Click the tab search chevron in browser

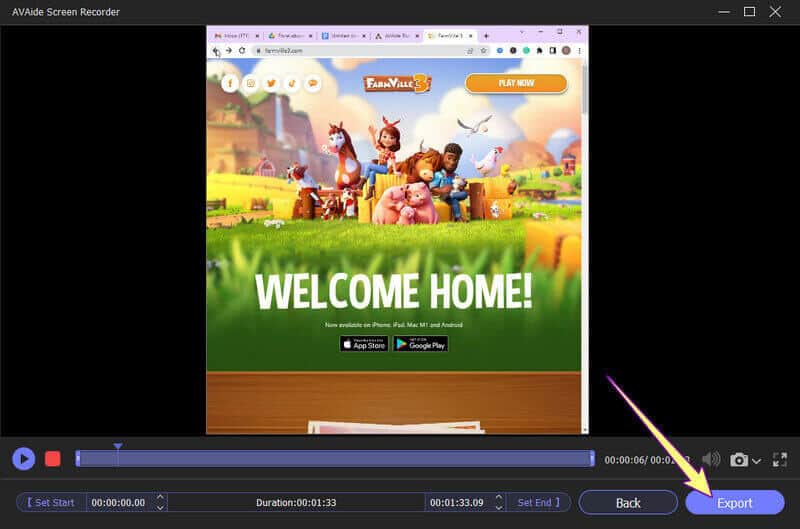521,32
